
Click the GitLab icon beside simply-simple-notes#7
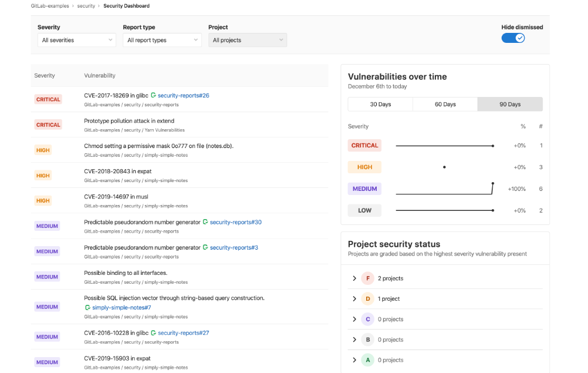(x=87, y=307)
